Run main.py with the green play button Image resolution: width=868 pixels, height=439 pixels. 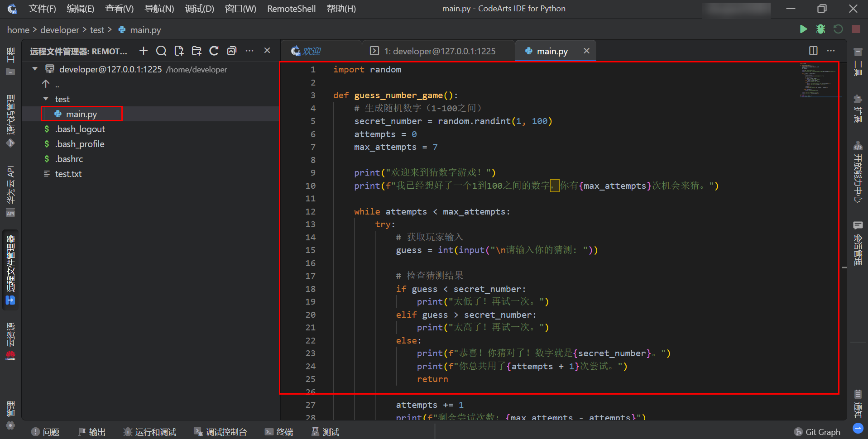(803, 29)
